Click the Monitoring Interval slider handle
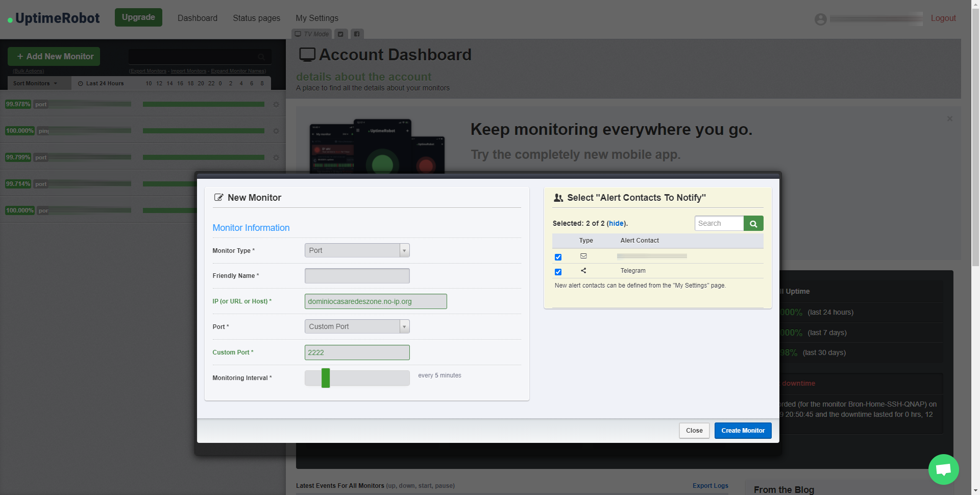 pyautogui.click(x=326, y=378)
